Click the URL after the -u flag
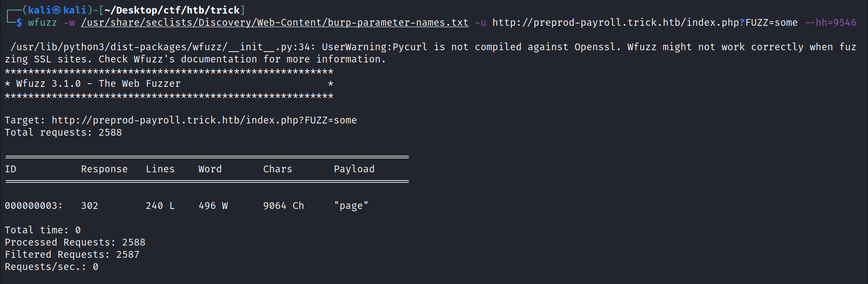The image size is (868, 284). (x=645, y=23)
